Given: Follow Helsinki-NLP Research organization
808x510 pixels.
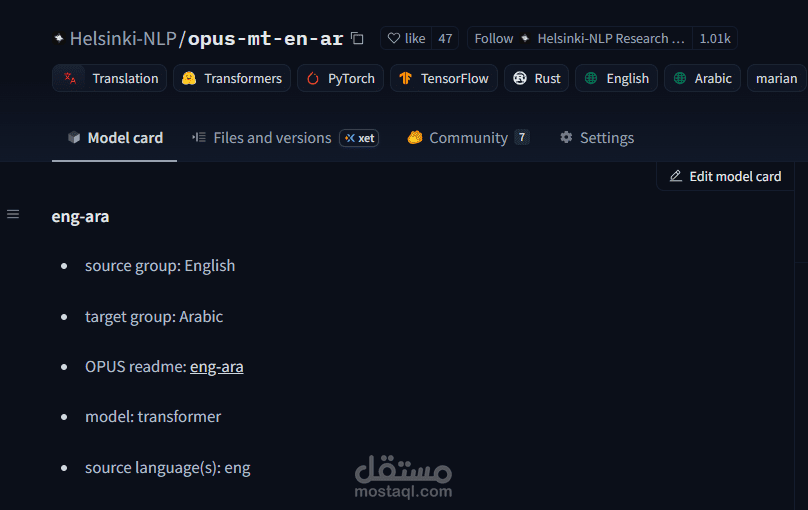Looking at the screenshot, I should click(x=580, y=38).
